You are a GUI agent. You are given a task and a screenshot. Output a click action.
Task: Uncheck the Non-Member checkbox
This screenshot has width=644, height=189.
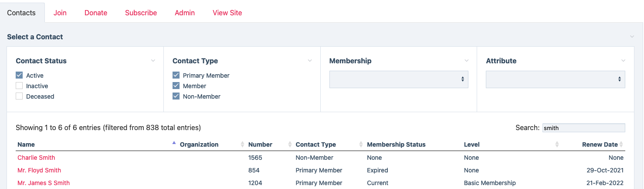[x=176, y=96]
